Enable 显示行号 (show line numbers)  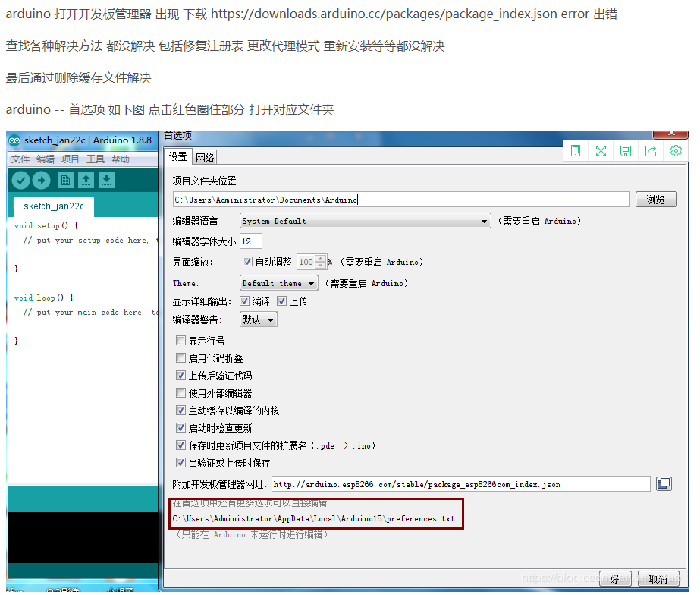(x=180, y=341)
